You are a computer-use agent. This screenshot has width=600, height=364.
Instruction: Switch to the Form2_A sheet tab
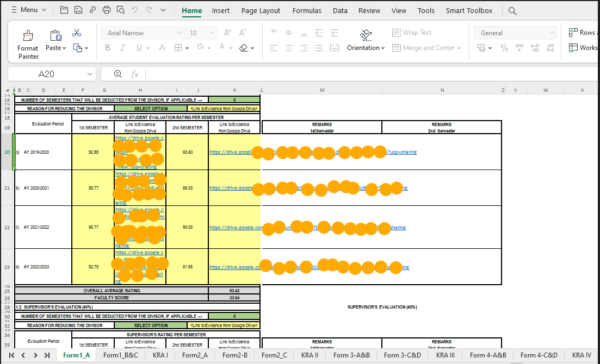195,355
